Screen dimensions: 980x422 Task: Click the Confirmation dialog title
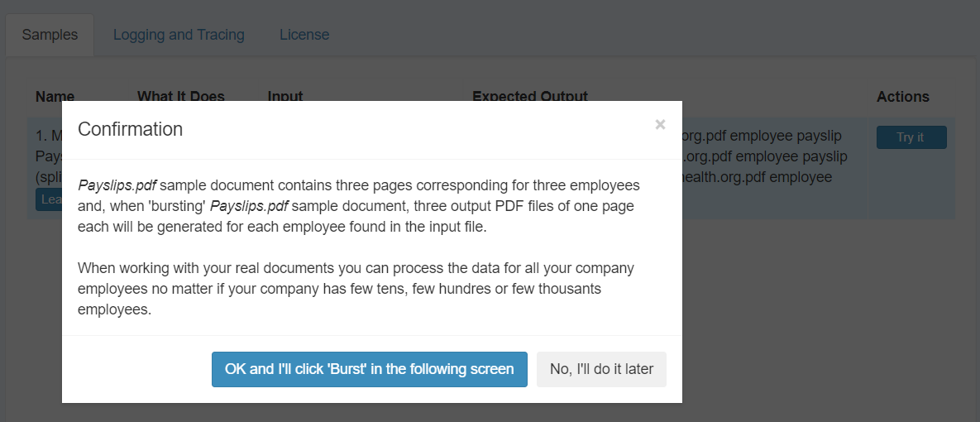coord(130,129)
